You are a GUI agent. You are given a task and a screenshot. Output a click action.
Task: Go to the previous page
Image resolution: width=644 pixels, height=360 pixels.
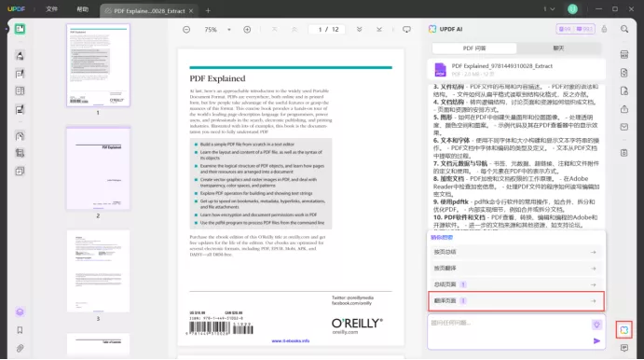[x=295, y=29]
